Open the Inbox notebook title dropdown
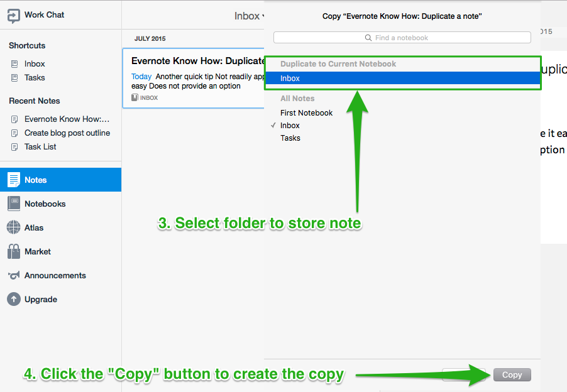Screen dimensions: 567x392 click(249, 16)
